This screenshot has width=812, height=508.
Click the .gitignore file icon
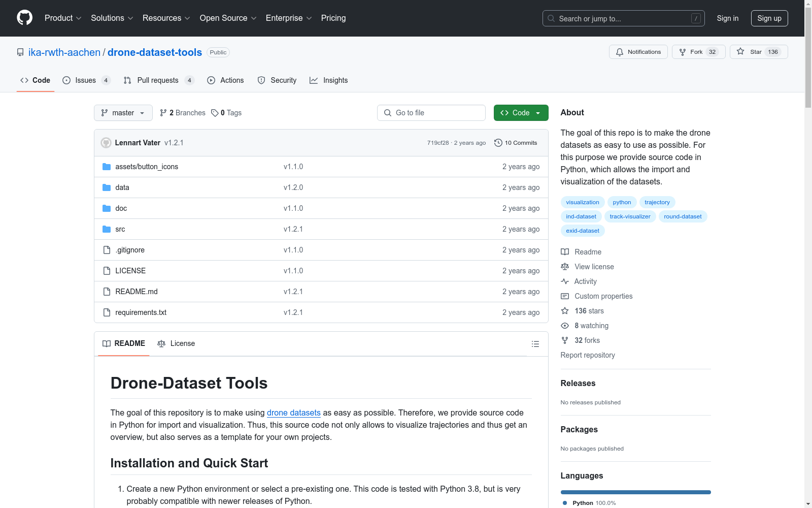pyautogui.click(x=107, y=250)
